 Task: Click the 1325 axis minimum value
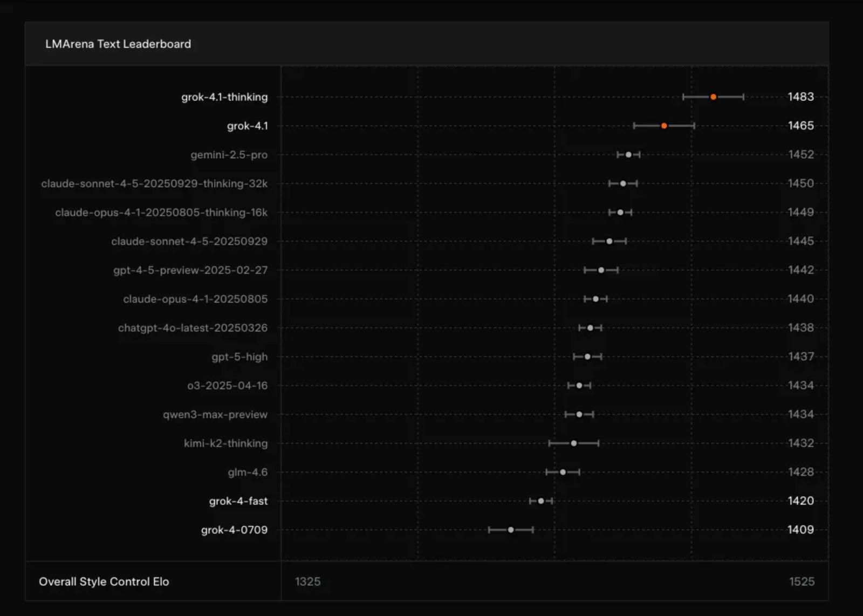(x=307, y=581)
